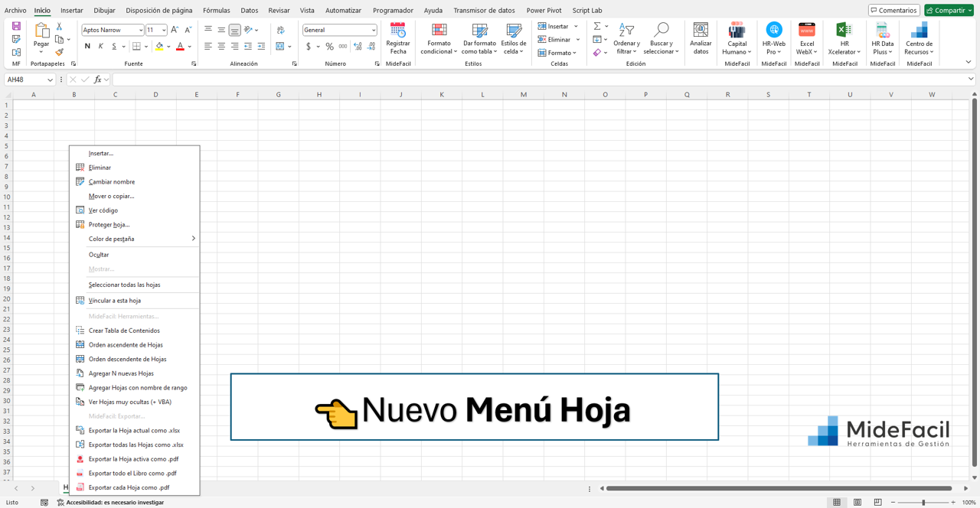Click the Comentarios button
980x508 pixels.
tap(892, 10)
